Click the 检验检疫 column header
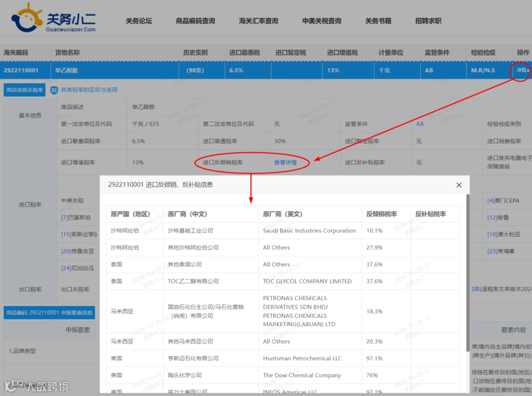532x396 pixels. (x=483, y=53)
